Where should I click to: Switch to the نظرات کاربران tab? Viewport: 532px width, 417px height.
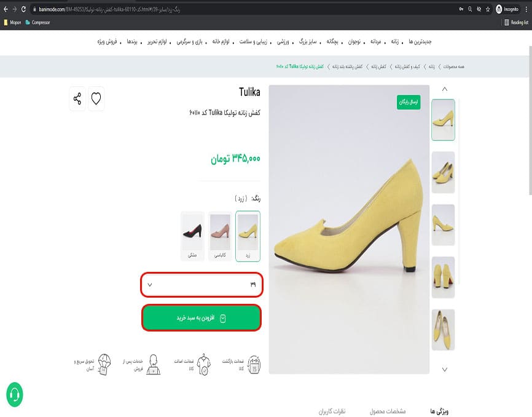point(332,411)
